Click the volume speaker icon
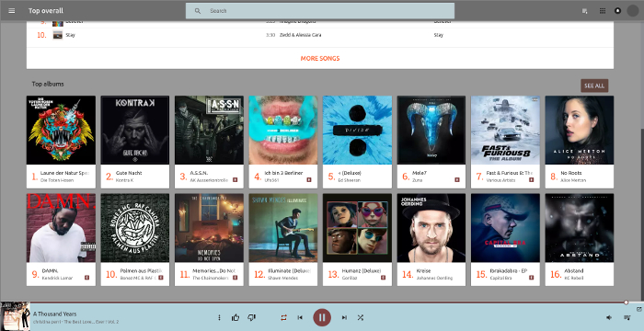 coord(609,317)
